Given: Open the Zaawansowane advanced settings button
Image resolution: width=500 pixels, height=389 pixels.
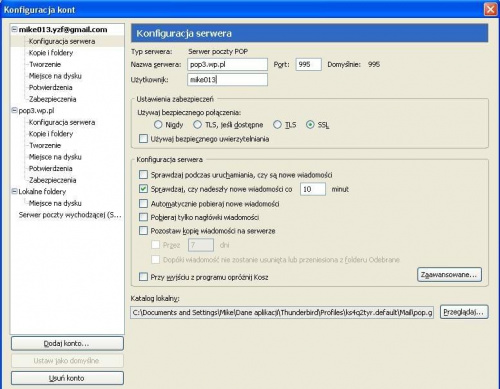Looking at the screenshot, I should (x=449, y=275).
